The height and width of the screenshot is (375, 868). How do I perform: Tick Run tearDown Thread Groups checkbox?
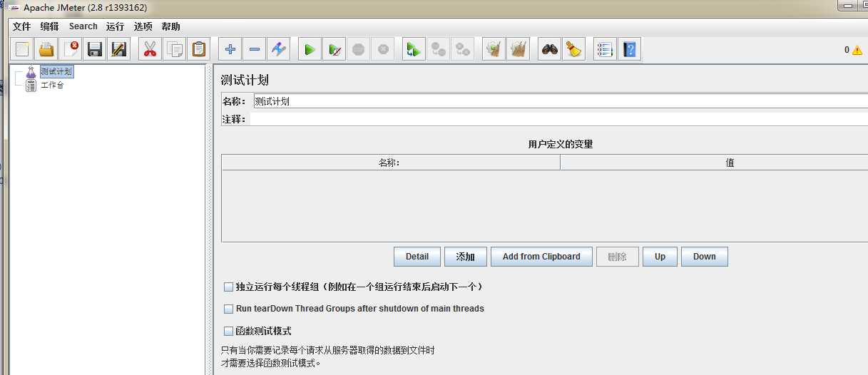coord(229,309)
